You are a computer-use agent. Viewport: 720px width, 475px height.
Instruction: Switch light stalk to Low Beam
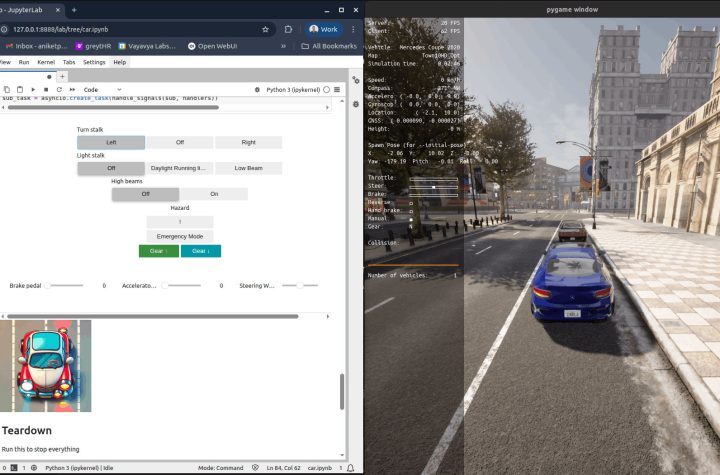248,168
